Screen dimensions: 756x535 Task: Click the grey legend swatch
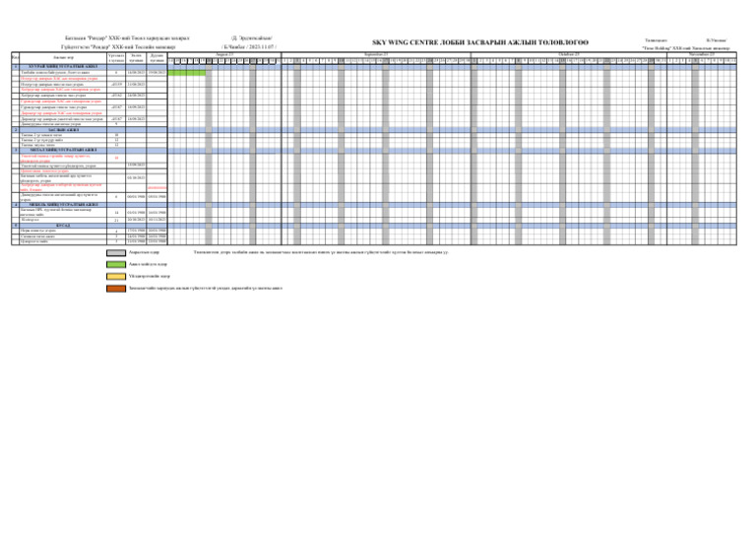click(x=116, y=252)
